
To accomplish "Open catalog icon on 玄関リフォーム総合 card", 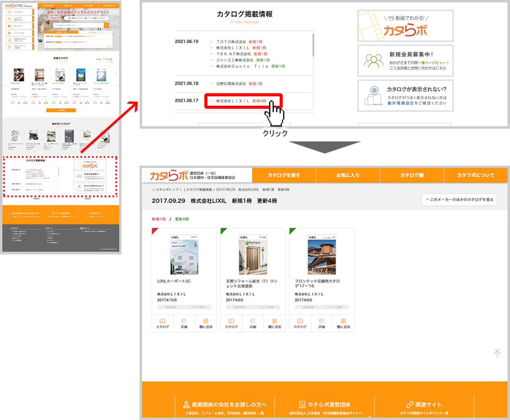I will (231, 323).
